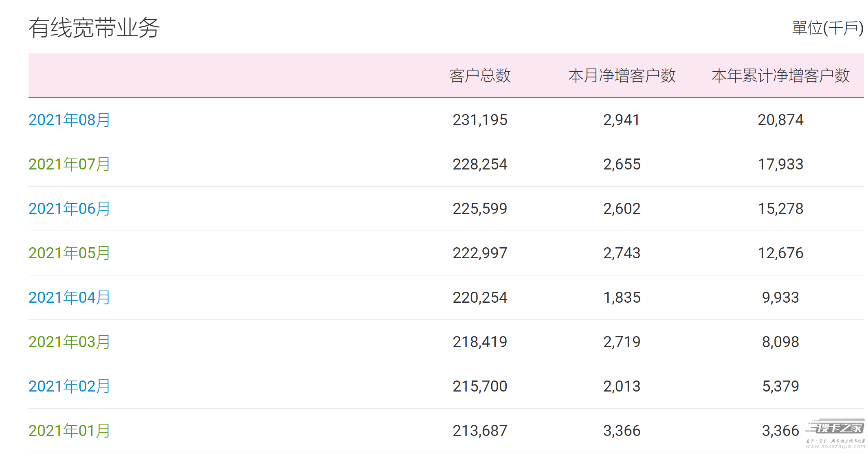Click the 搜卡之家 watermark logo
868x462 pixels.
tap(836, 427)
